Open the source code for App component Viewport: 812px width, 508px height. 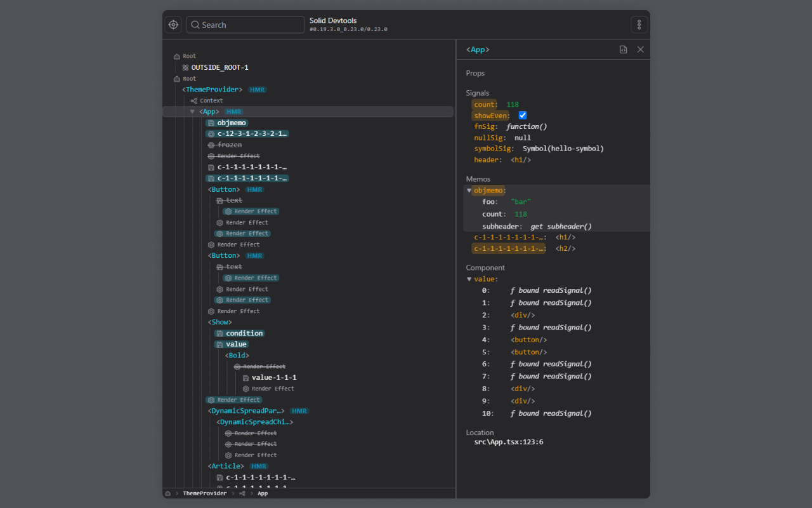point(623,49)
